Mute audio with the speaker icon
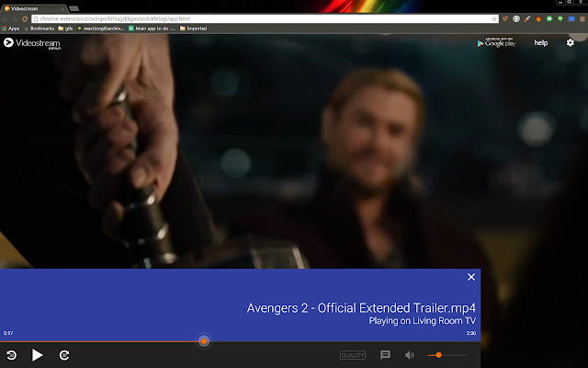 (x=410, y=355)
